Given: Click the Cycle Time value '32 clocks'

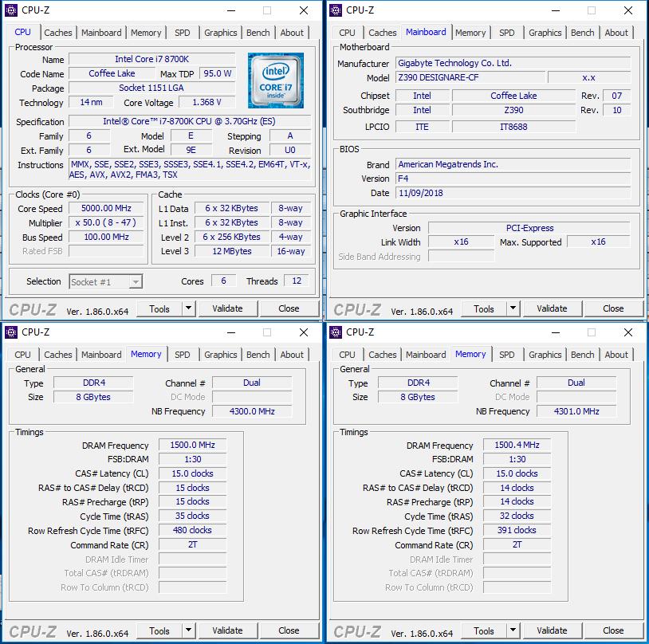Looking at the screenshot, I should 517,516.
